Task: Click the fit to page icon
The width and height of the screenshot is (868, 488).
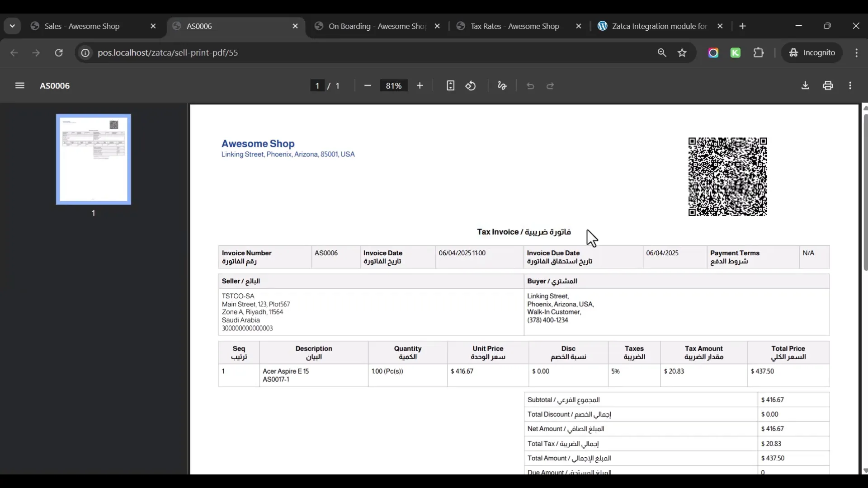Action: pyautogui.click(x=450, y=86)
